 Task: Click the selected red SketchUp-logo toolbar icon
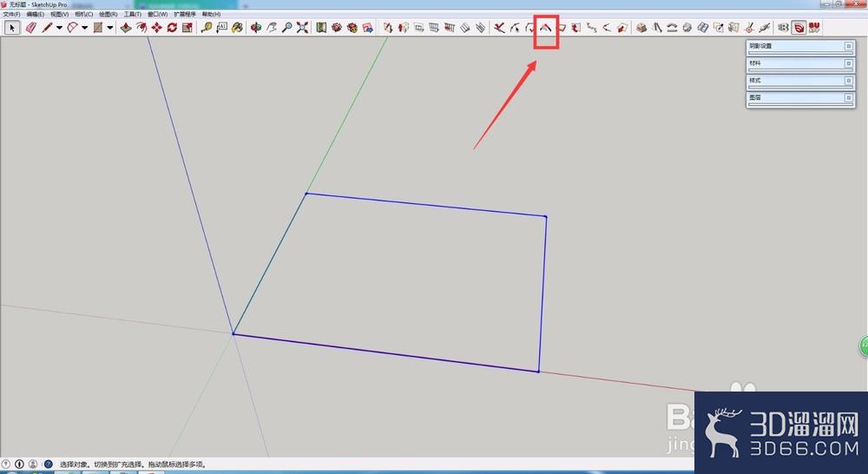tap(799, 27)
